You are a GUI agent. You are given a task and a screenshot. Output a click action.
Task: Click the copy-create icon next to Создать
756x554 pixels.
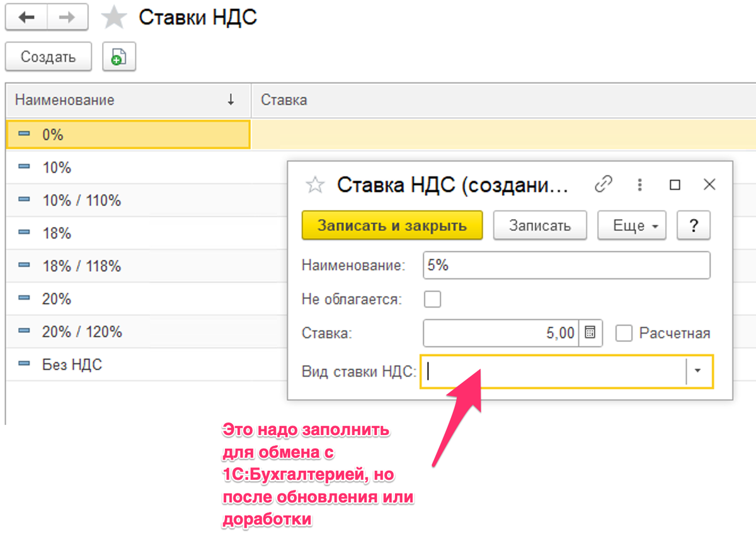tap(119, 57)
